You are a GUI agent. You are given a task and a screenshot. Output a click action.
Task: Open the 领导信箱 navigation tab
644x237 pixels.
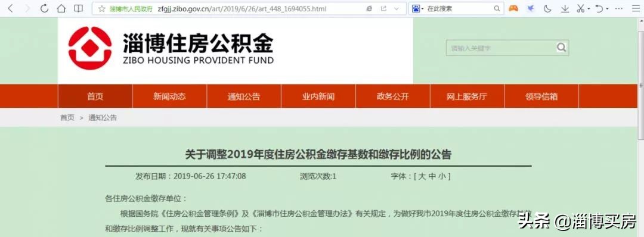pyautogui.click(x=541, y=96)
